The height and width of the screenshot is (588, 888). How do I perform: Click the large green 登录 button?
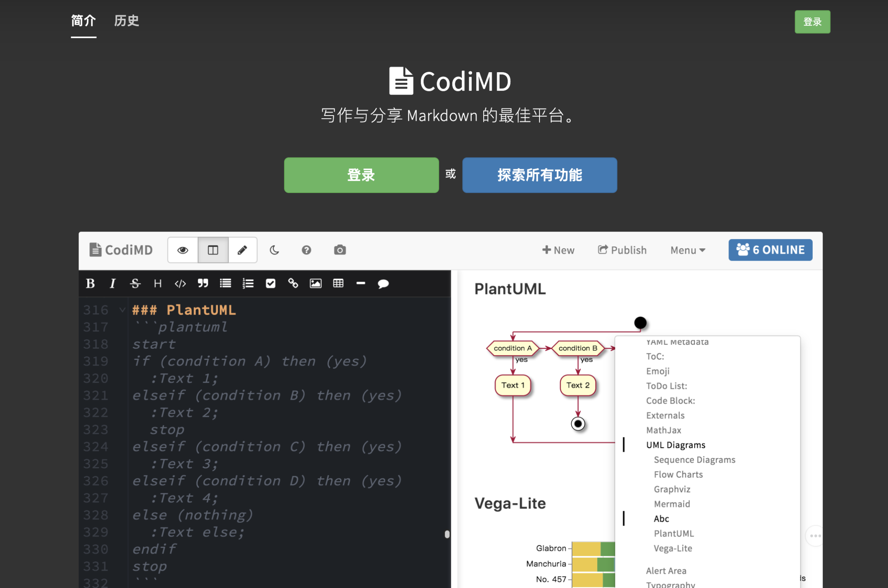361,175
